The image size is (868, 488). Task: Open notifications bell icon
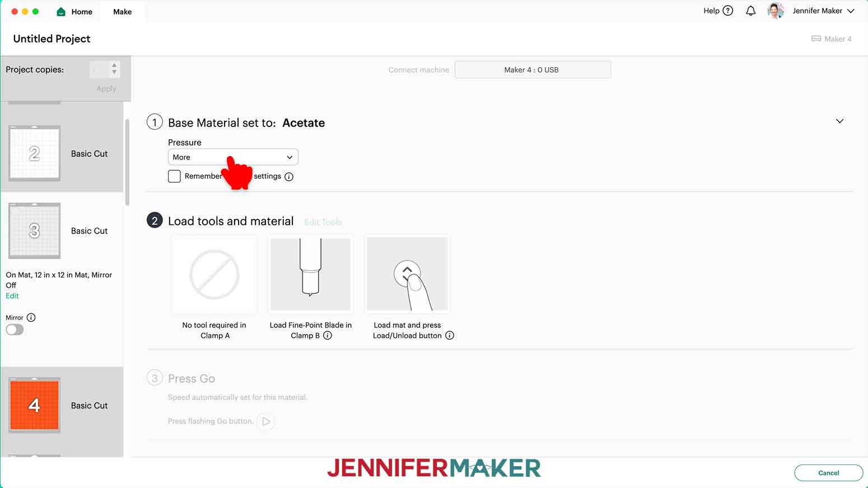tap(750, 11)
